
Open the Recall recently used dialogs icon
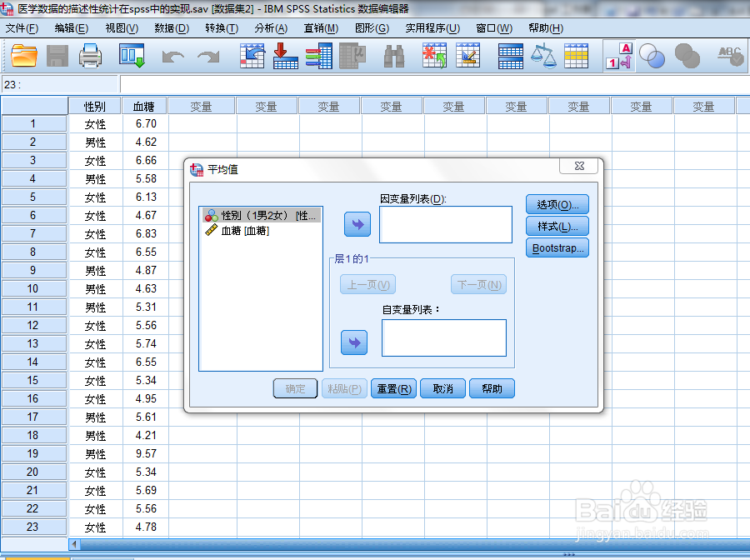(x=132, y=56)
